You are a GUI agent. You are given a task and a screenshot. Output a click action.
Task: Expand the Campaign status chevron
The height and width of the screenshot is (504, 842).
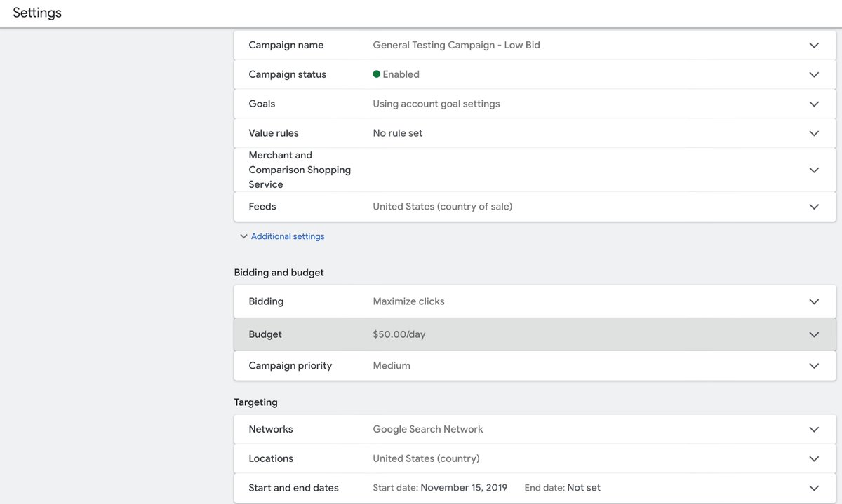[814, 75]
